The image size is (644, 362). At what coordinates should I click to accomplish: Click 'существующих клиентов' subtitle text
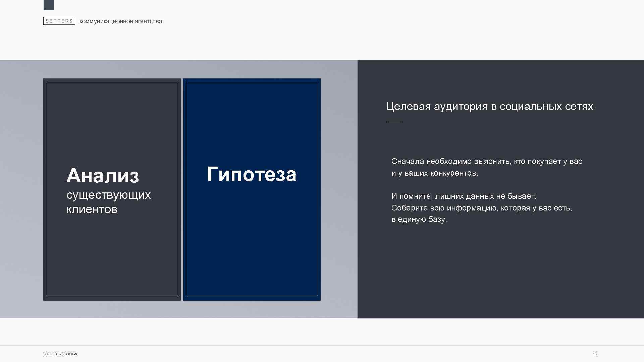[108, 202]
